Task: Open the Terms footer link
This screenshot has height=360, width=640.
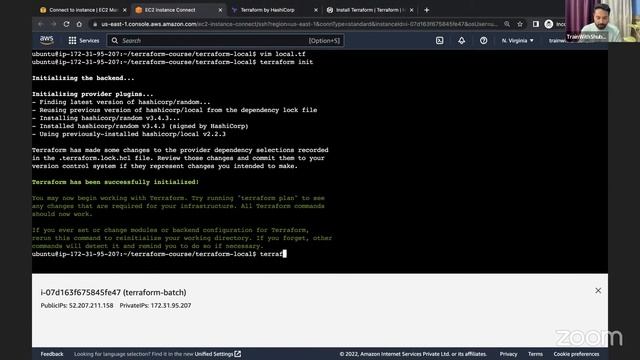Action: point(535,354)
